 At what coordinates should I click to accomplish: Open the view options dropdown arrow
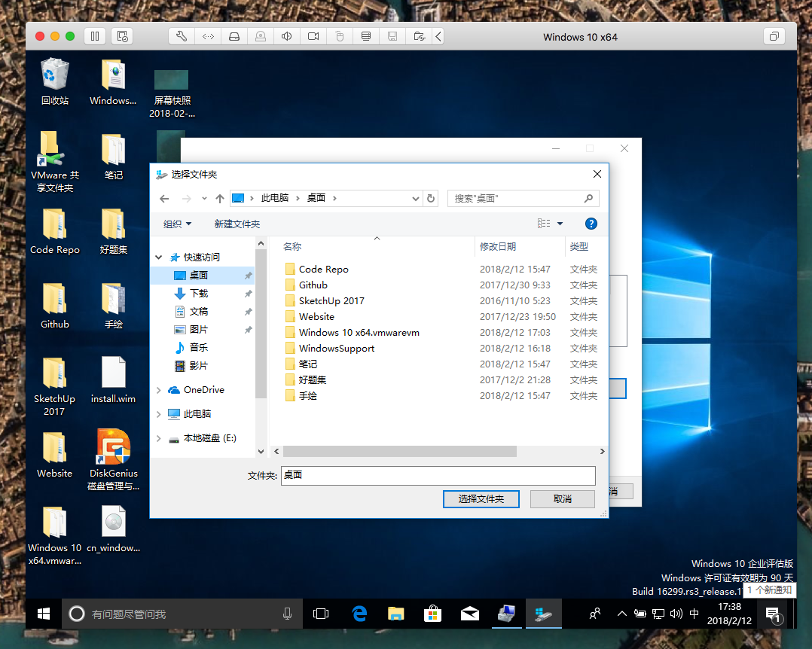click(560, 224)
